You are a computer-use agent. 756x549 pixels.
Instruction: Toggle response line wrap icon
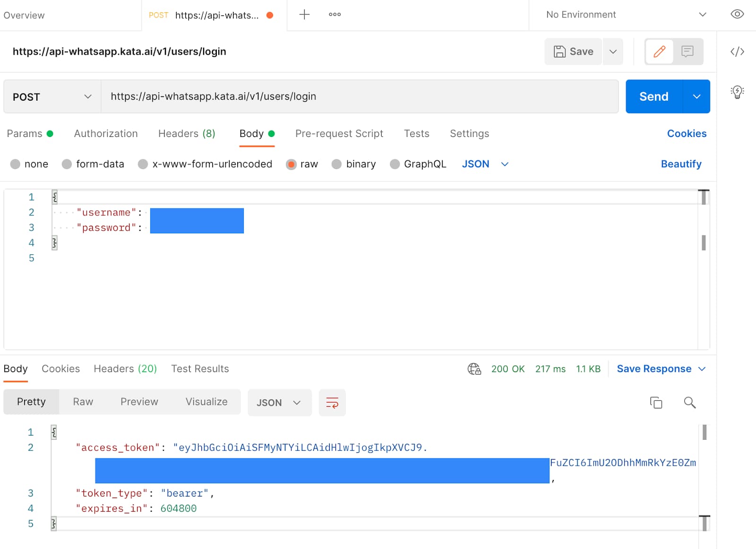click(x=332, y=403)
